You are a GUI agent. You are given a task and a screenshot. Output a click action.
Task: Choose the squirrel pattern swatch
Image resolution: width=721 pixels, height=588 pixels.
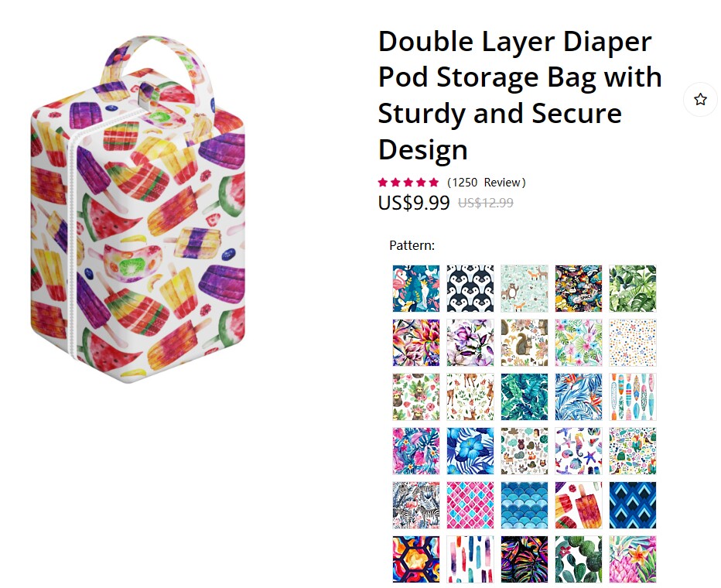click(525, 343)
